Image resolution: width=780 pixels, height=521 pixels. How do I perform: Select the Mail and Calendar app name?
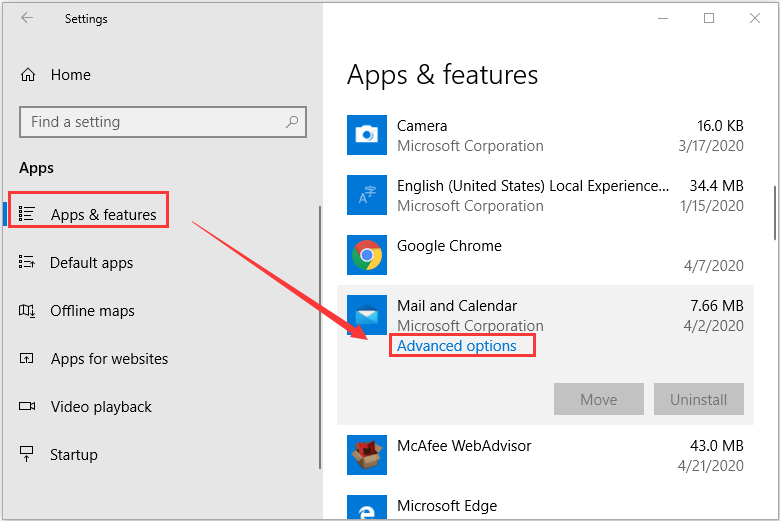pyautogui.click(x=457, y=306)
